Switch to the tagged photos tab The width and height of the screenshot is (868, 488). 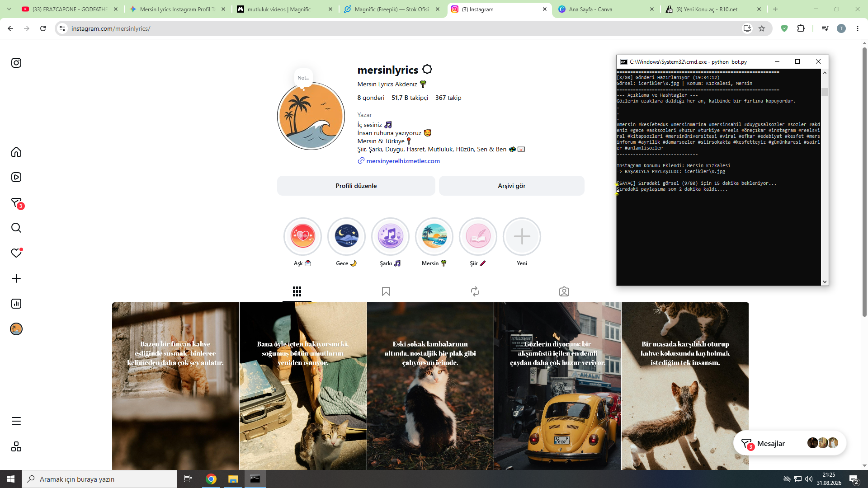tap(564, 291)
